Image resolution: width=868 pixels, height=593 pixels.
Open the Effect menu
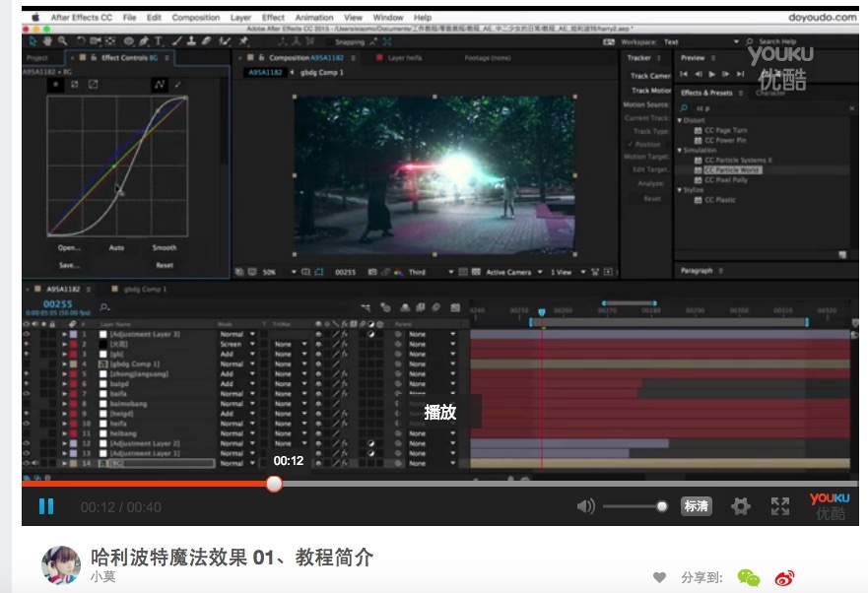273,17
